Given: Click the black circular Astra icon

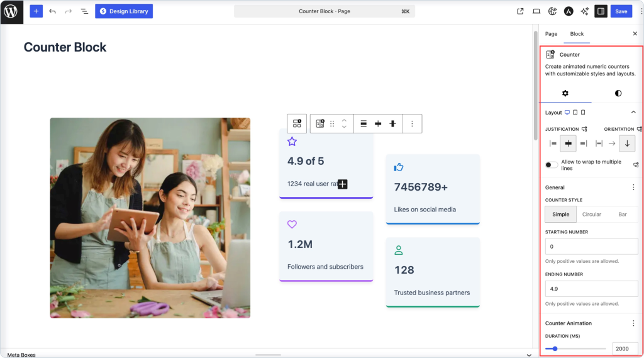Looking at the screenshot, I should 569,11.
